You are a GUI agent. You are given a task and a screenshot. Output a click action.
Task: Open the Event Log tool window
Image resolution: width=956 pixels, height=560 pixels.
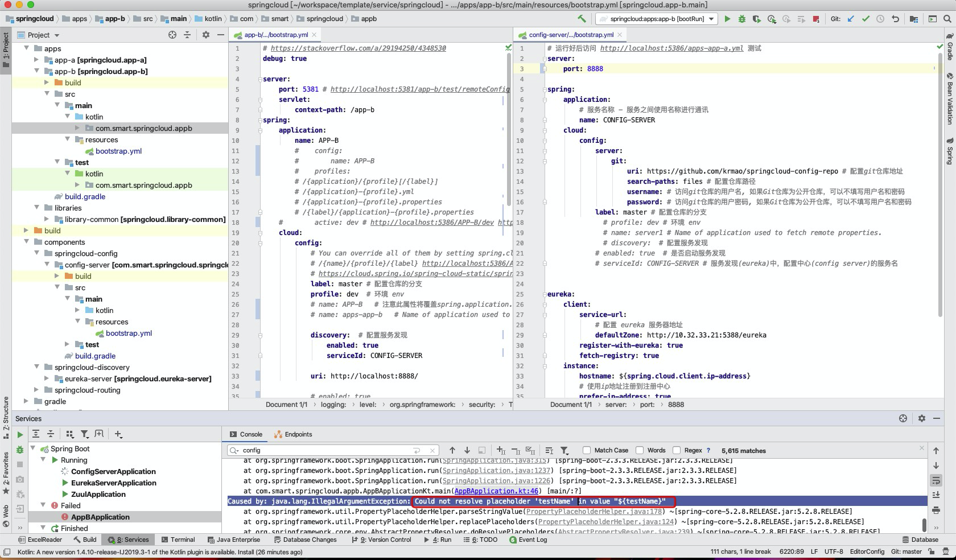528,540
